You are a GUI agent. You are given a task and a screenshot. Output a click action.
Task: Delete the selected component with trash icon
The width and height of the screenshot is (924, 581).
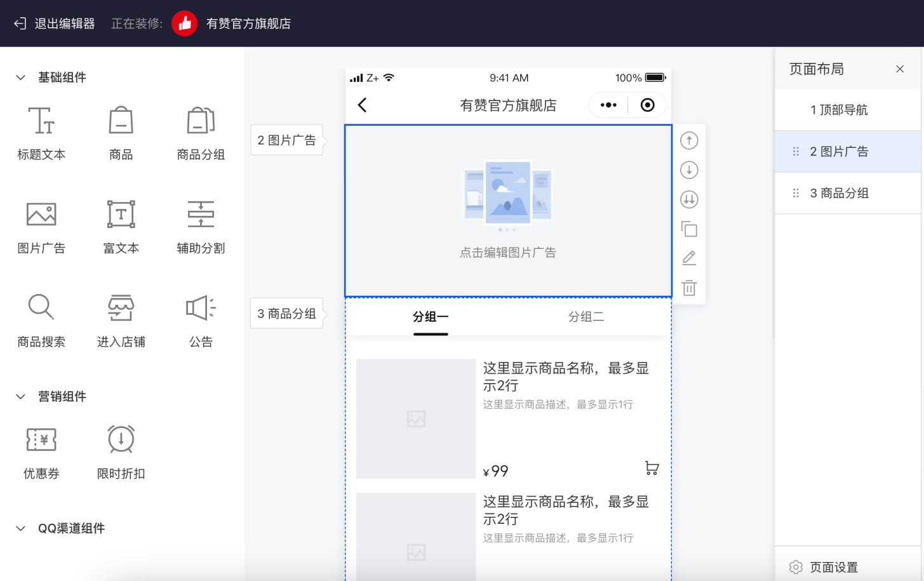point(689,288)
